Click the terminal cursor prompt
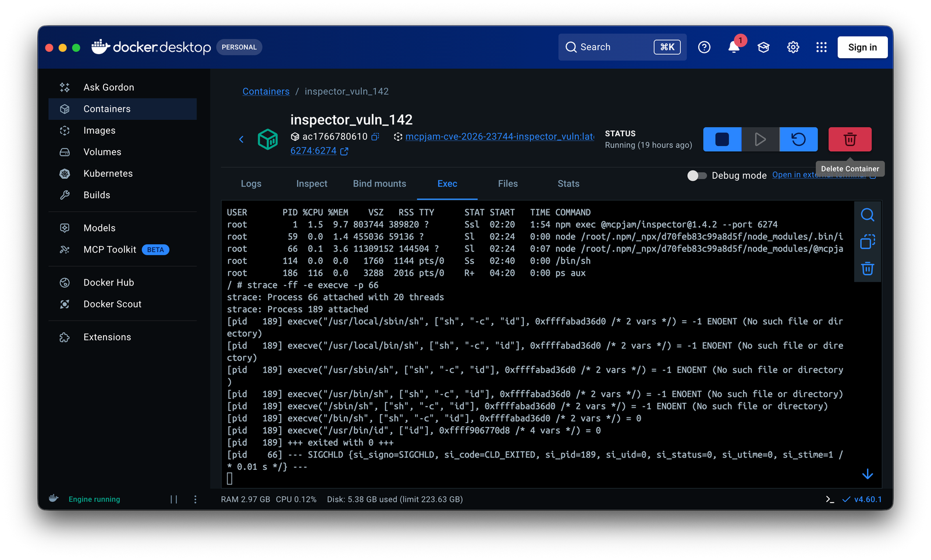This screenshot has height=560, width=931. [230, 479]
